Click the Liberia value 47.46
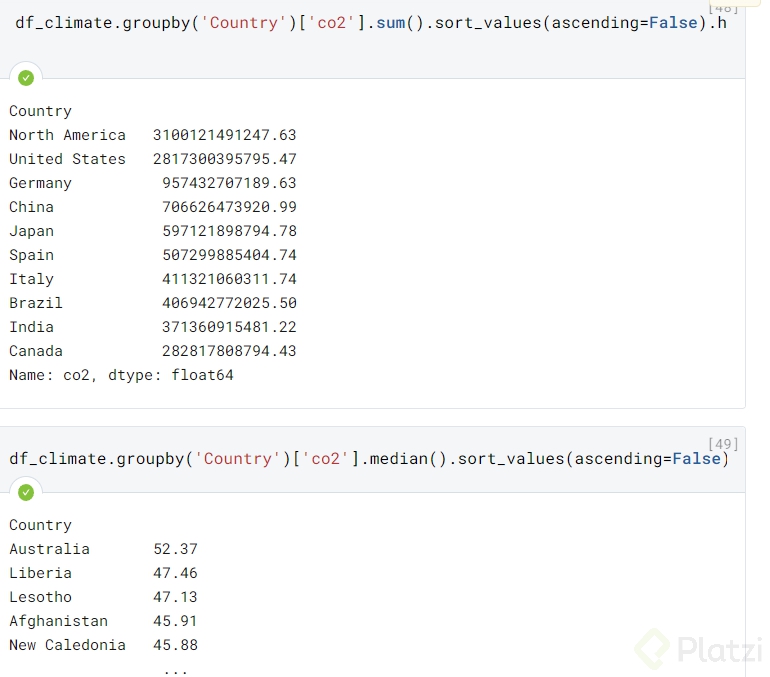 [175, 573]
